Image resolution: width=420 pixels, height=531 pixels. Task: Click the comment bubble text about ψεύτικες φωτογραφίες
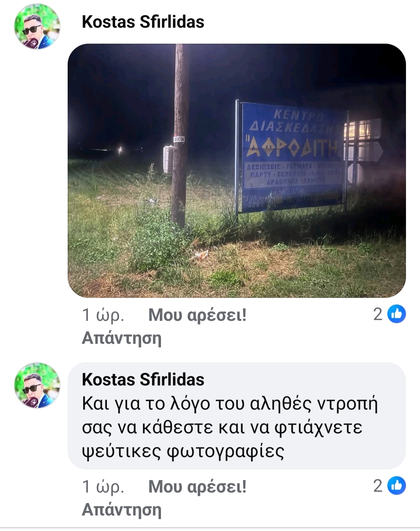(229, 427)
